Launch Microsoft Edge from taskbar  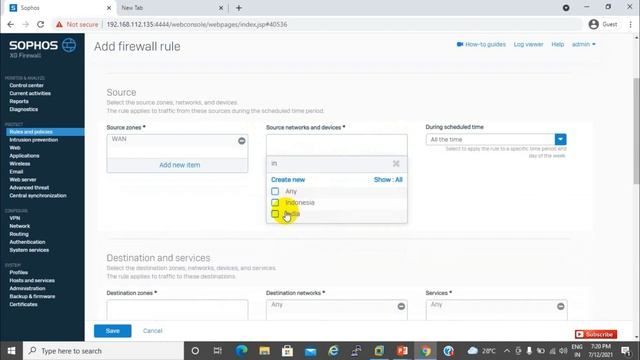point(242,351)
